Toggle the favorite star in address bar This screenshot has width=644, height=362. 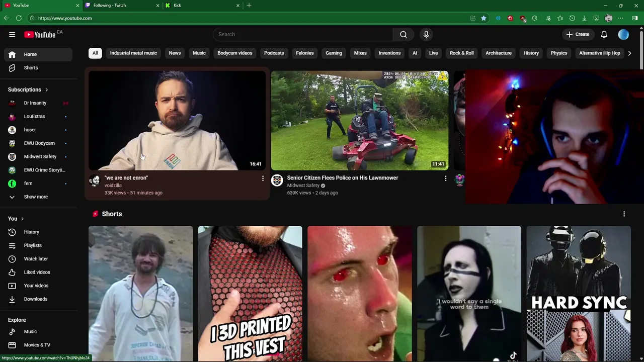[x=484, y=18]
